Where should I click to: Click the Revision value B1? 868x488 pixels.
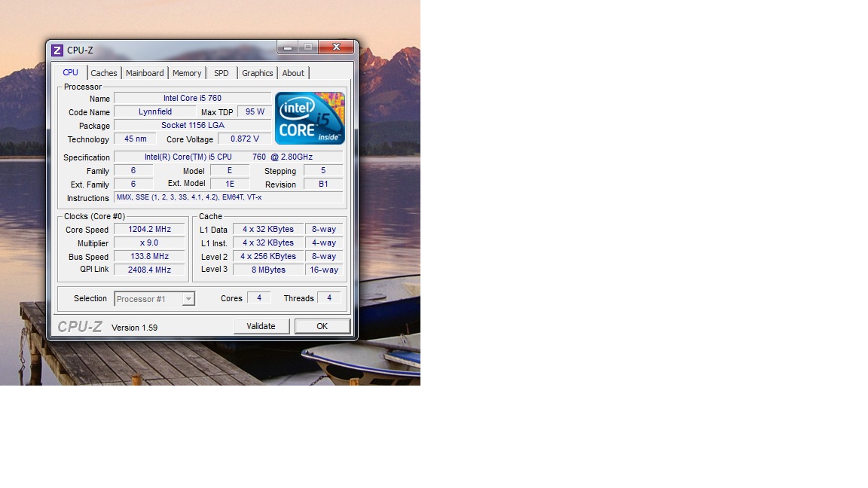323,185
